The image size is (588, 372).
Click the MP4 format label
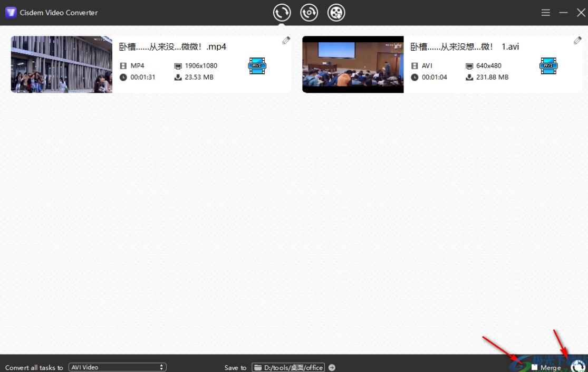(137, 65)
